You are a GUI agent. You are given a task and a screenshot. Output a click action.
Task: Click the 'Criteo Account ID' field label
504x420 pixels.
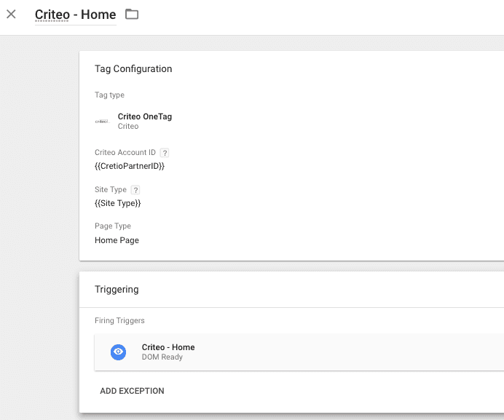[125, 153]
